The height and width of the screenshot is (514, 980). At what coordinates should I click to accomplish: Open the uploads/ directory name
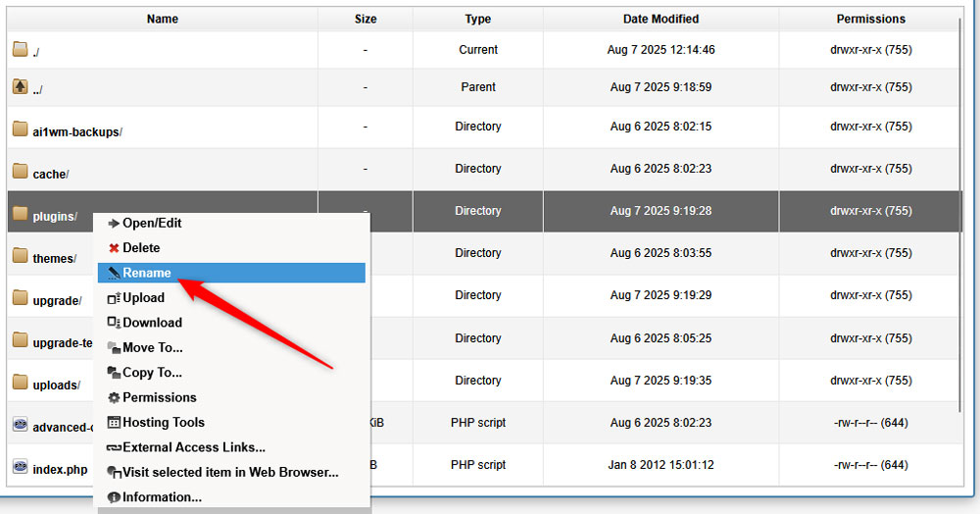[56, 385]
